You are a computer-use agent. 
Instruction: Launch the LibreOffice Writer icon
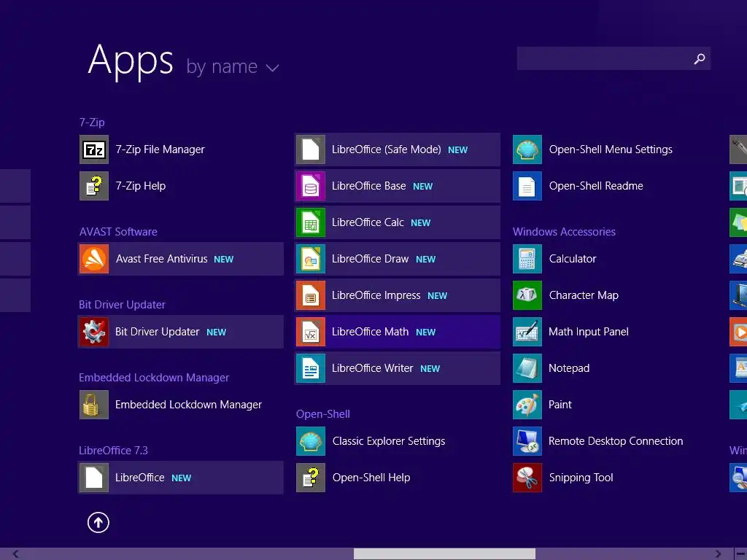(x=311, y=368)
